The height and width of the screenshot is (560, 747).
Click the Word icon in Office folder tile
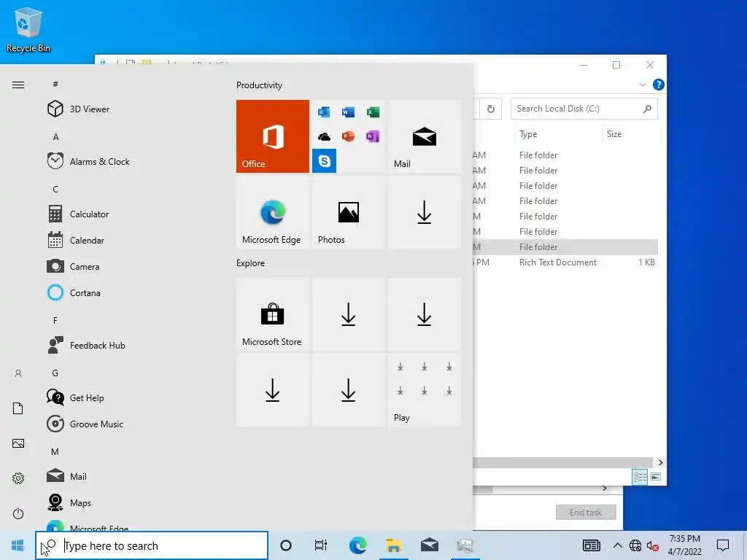click(x=348, y=112)
